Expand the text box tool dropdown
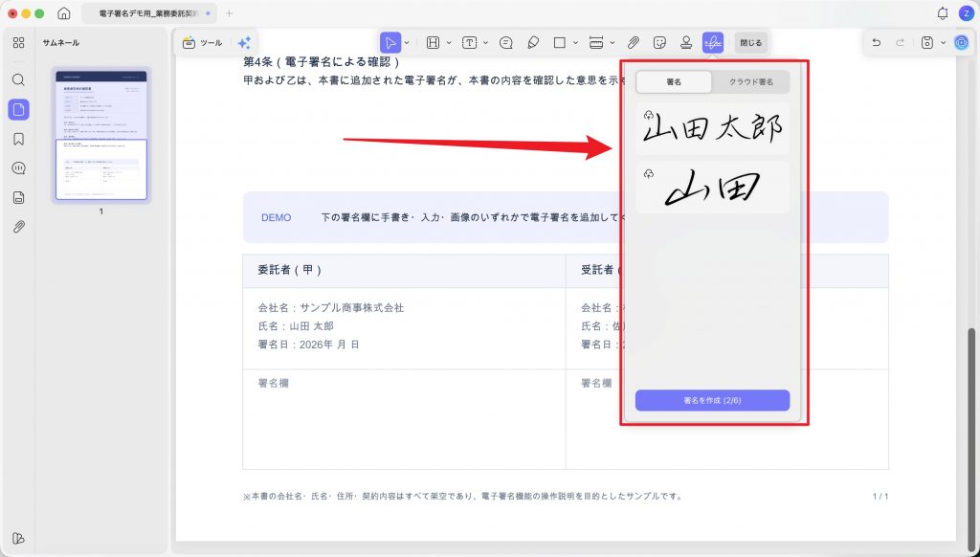 [x=485, y=42]
